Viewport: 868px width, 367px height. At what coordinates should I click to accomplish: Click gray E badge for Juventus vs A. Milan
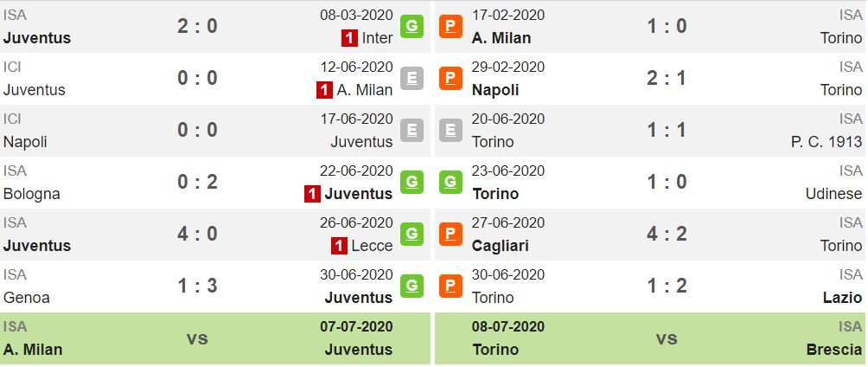pos(412,79)
